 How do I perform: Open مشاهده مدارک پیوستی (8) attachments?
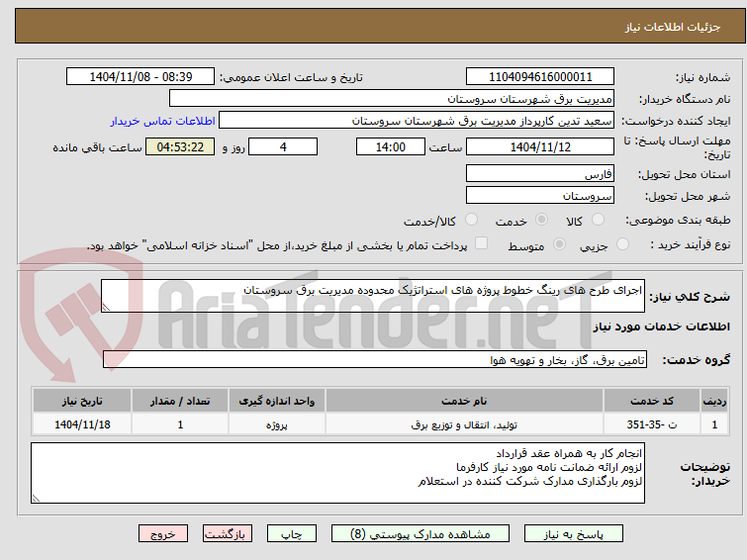(420, 534)
